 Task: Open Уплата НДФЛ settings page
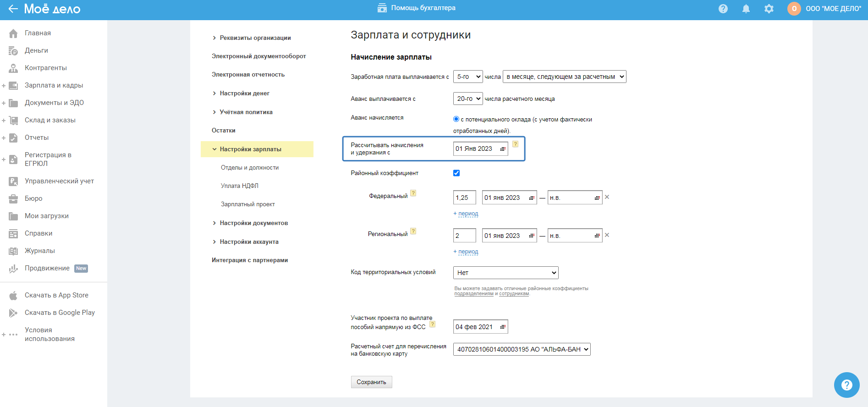pyautogui.click(x=240, y=186)
